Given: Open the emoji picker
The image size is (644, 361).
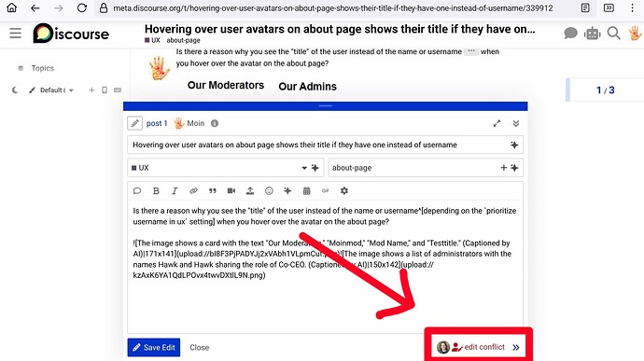Looking at the screenshot, I should point(269,190).
